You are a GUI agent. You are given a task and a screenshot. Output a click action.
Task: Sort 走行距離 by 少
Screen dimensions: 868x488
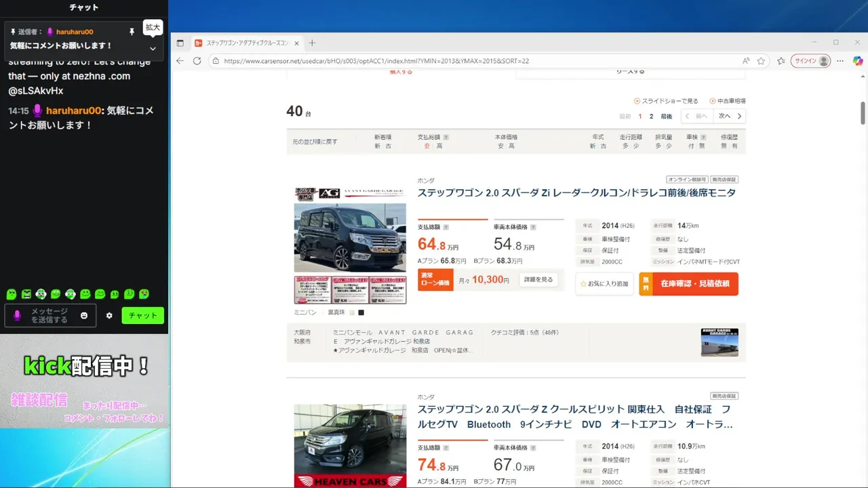coord(636,146)
